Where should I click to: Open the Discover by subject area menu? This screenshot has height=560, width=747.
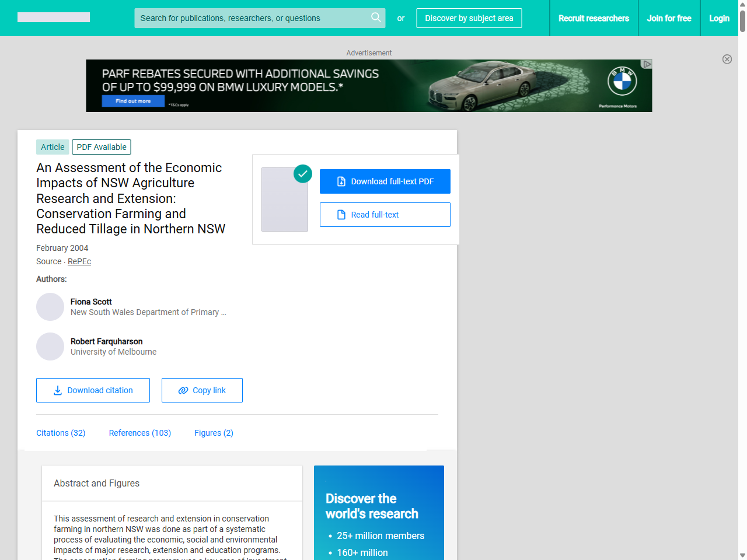469,18
